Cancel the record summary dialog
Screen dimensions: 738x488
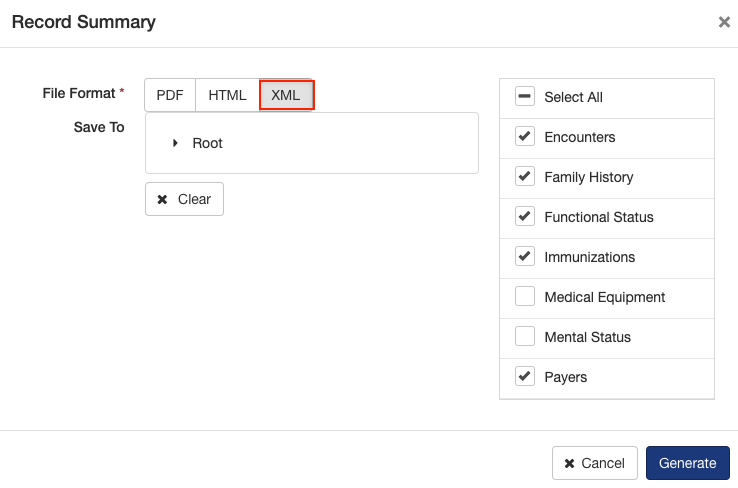595,463
